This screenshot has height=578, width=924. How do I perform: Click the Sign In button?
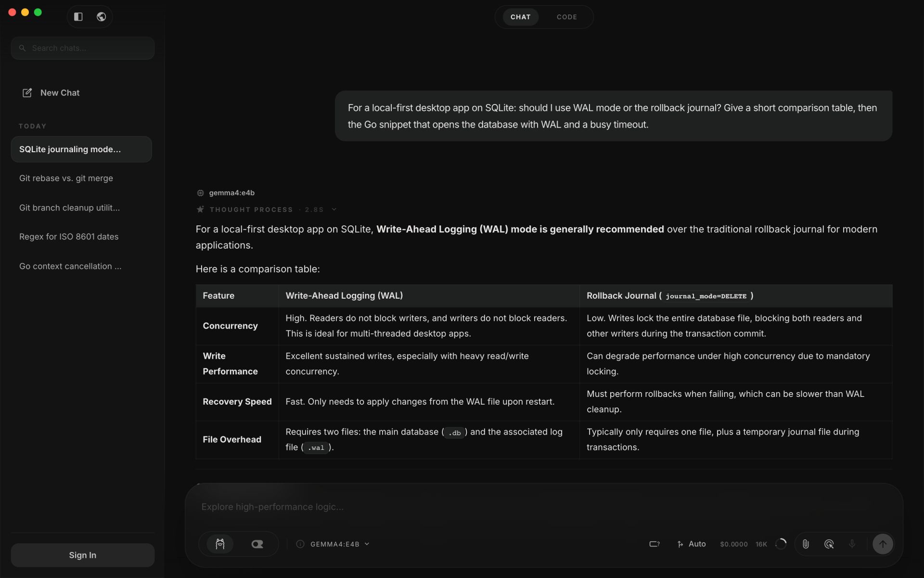point(83,555)
